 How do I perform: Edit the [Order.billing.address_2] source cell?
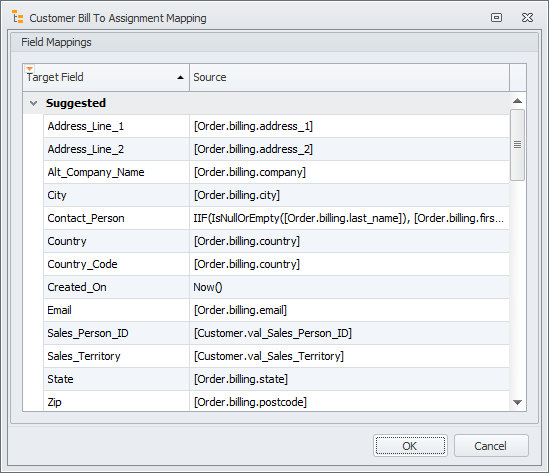pos(349,149)
